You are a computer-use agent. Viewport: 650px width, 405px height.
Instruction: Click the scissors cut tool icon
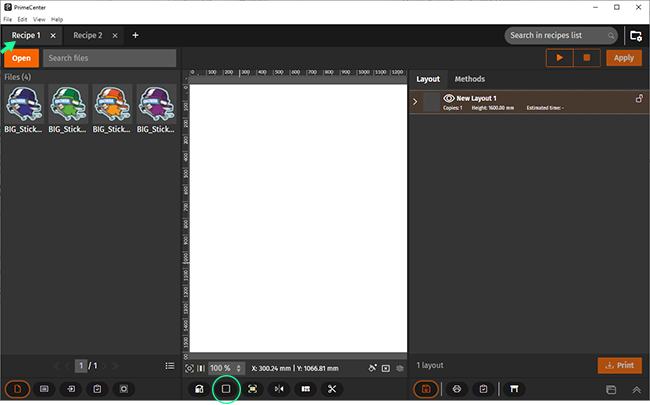pos(332,388)
